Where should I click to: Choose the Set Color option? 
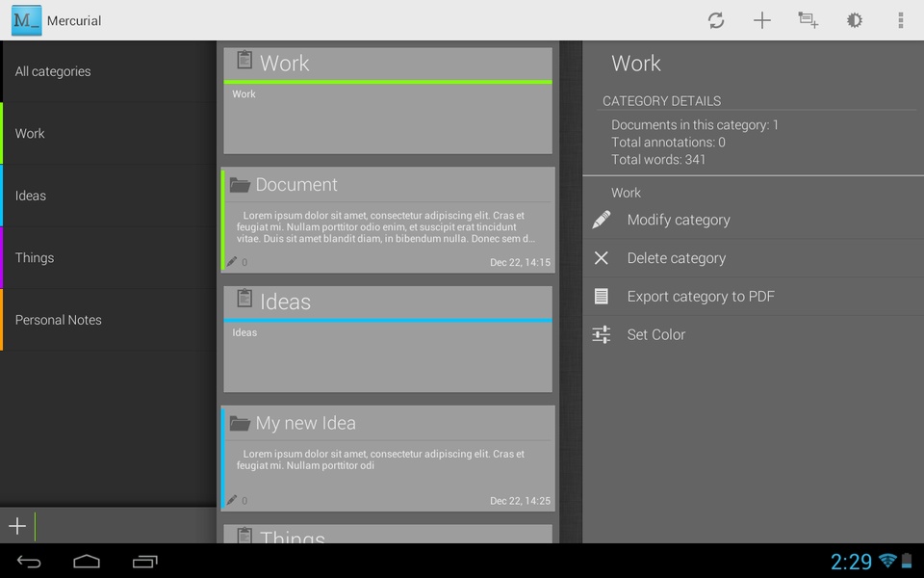pos(753,334)
